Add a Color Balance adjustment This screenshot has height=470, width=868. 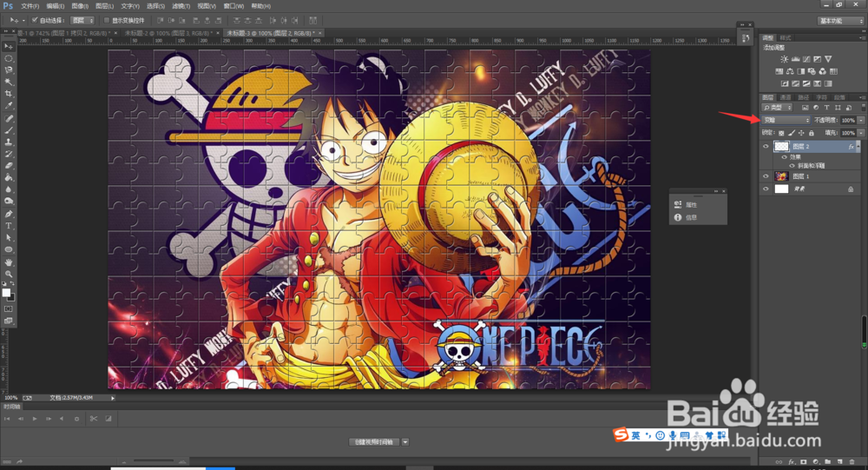point(790,71)
